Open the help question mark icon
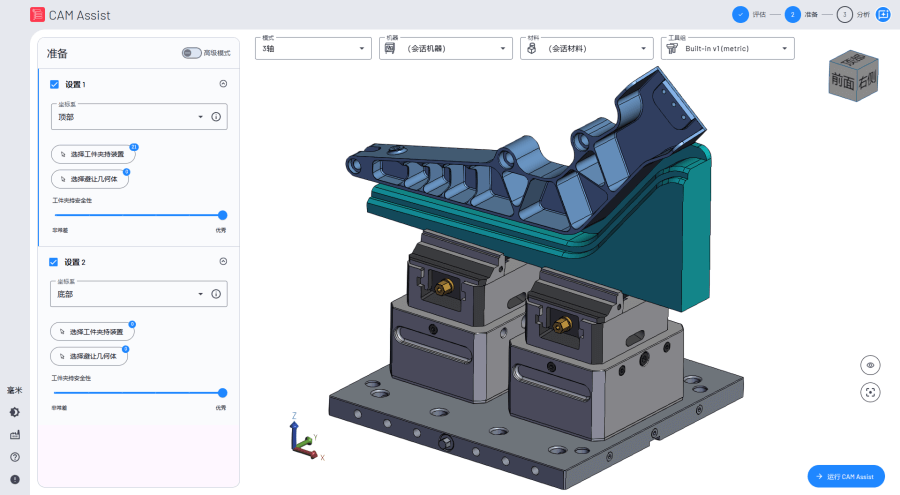Viewport: 900px width, 495px height. tap(15, 457)
